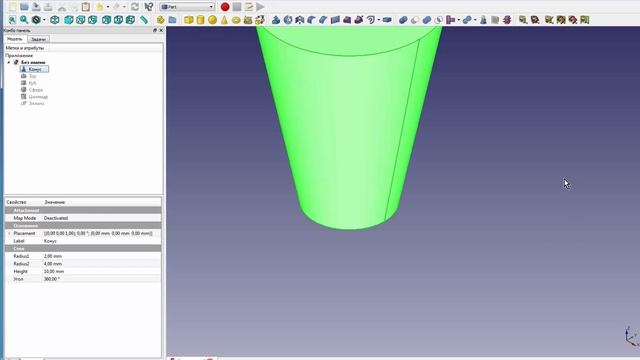This screenshot has height=360, width=640.
Task: Open the macro editor icon
Action: [x=249, y=7]
